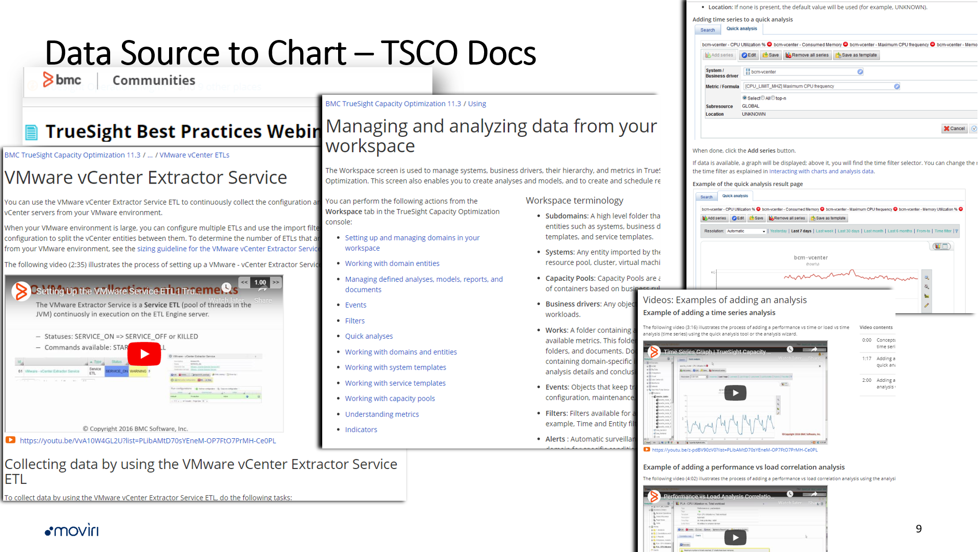This screenshot has height=552, width=980.
Task: Click the Share arrow on the VMware video
Action: 263,290
